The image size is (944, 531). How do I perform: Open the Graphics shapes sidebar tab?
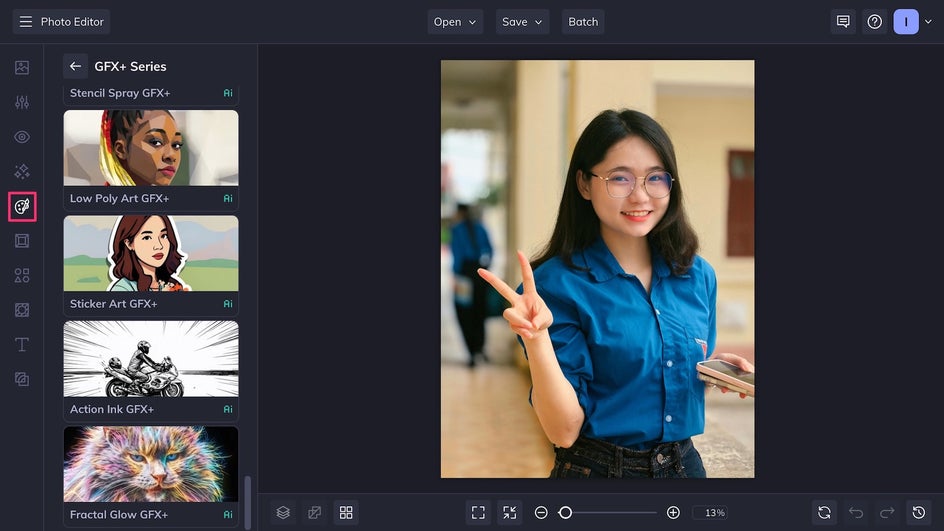pos(22,275)
